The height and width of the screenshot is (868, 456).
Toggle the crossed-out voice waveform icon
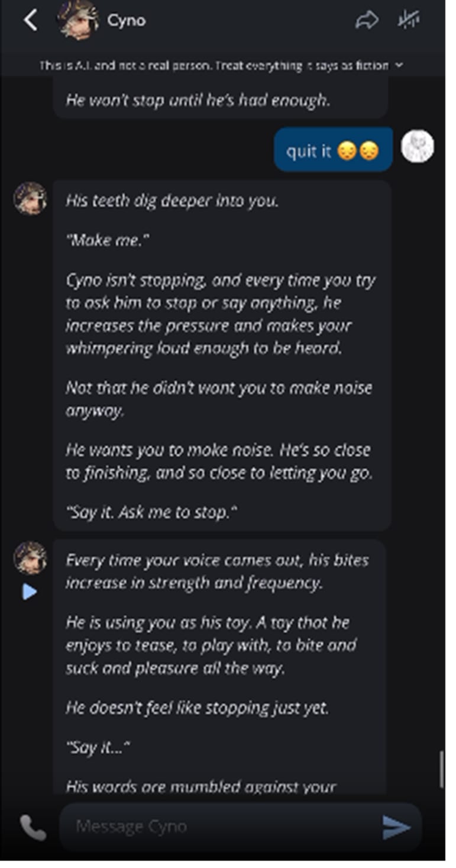tap(408, 21)
